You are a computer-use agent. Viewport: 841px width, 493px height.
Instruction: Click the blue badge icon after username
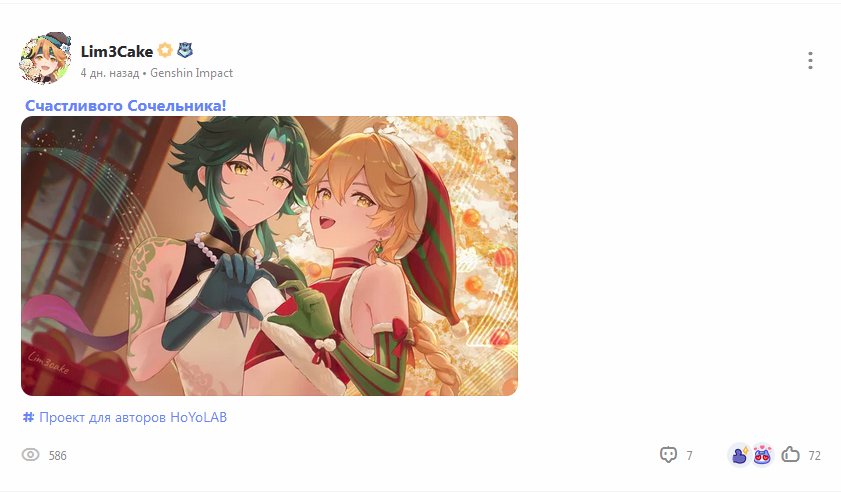pos(185,50)
